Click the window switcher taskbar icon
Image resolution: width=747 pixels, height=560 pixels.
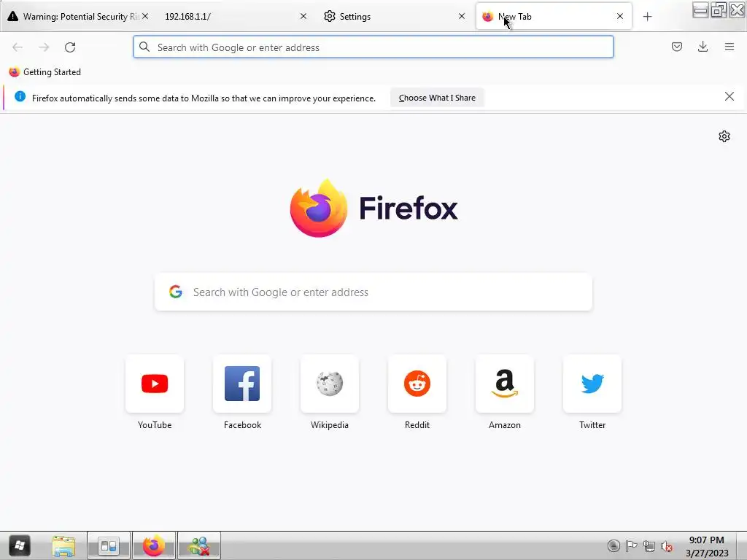point(108,545)
